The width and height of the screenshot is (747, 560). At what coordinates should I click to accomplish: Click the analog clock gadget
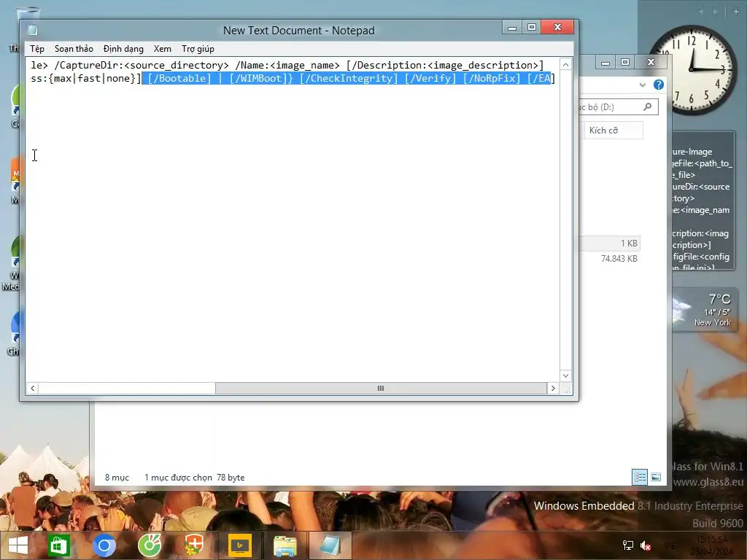click(x=692, y=69)
